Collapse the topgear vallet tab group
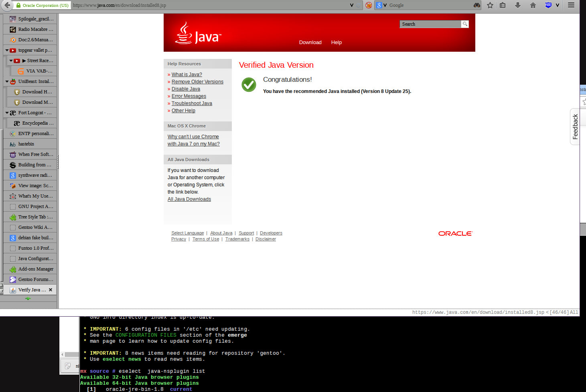Image resolution: width=586 pixels, height=392 pixels. (7, 50)
